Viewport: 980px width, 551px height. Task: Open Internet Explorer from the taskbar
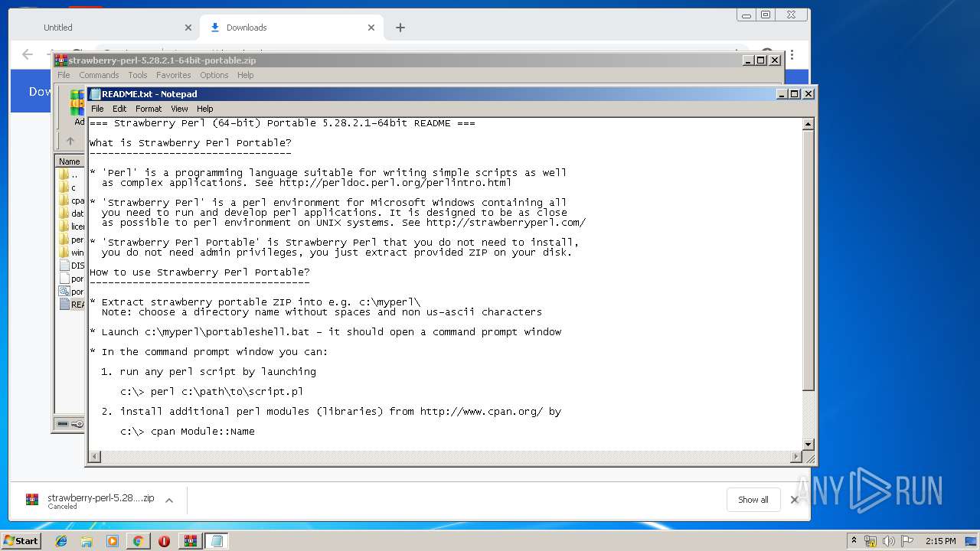pyautogui.click(x=61, y=541)
